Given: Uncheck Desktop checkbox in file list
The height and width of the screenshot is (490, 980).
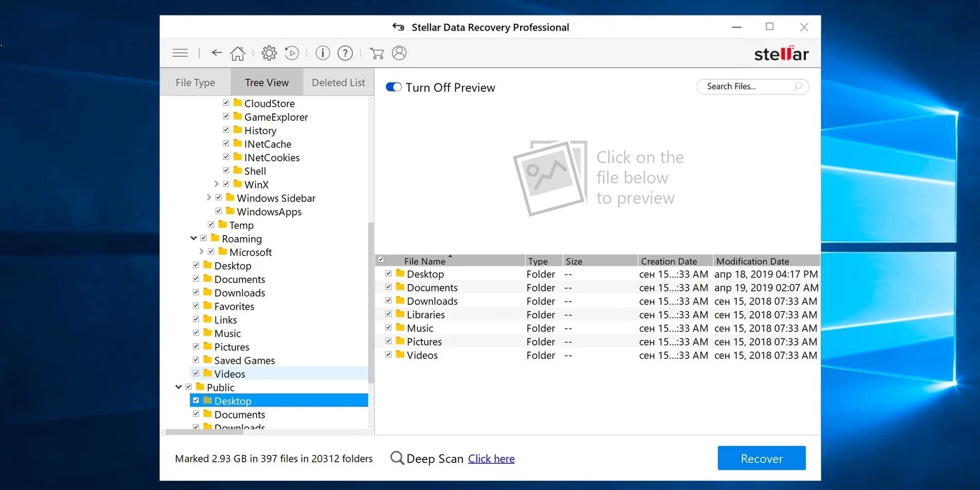Looking at the screenshot, I should 388,273.
